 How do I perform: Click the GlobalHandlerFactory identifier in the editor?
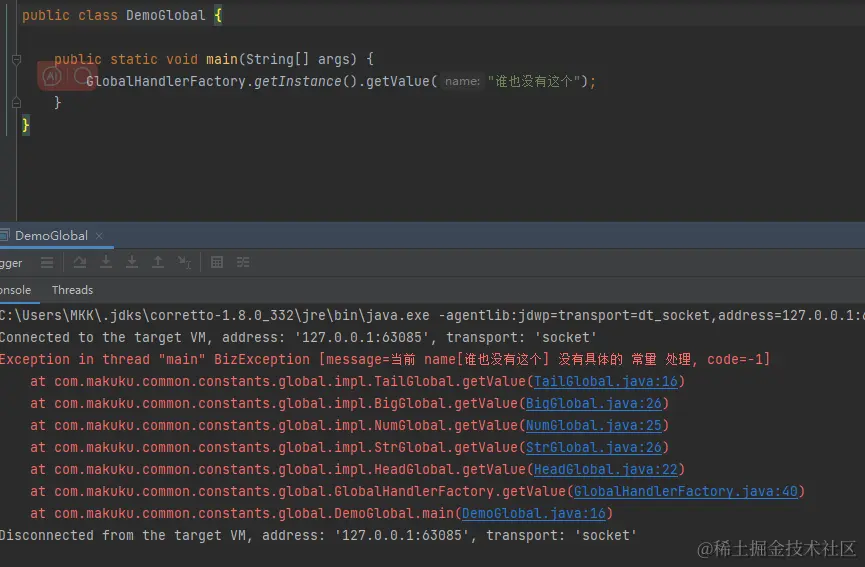(165, 81)
